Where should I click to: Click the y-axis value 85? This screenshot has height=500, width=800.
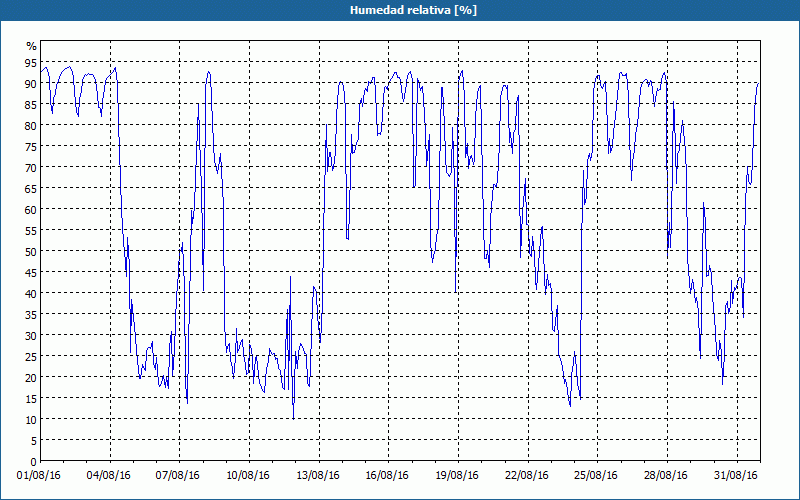pos(31,104)
